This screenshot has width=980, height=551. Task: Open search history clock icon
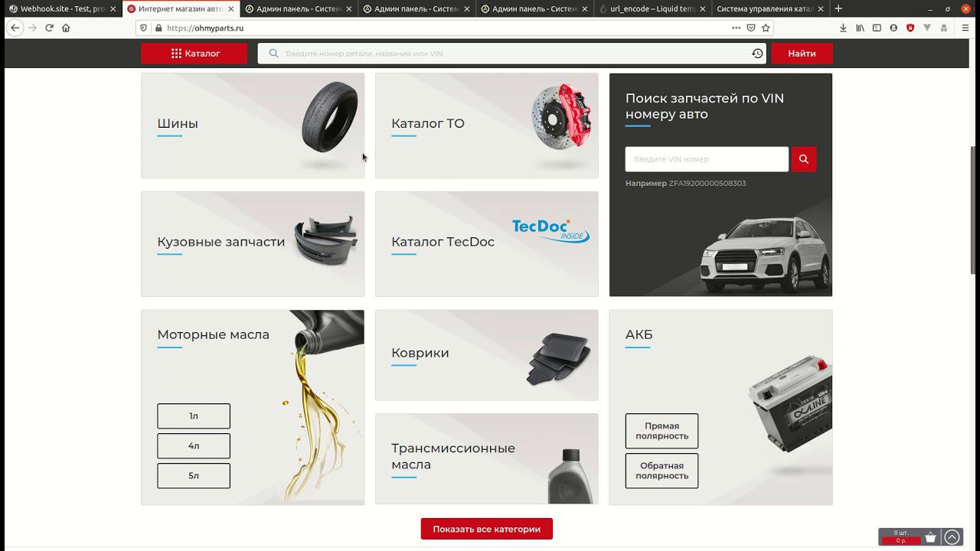(x=756, y=54)
